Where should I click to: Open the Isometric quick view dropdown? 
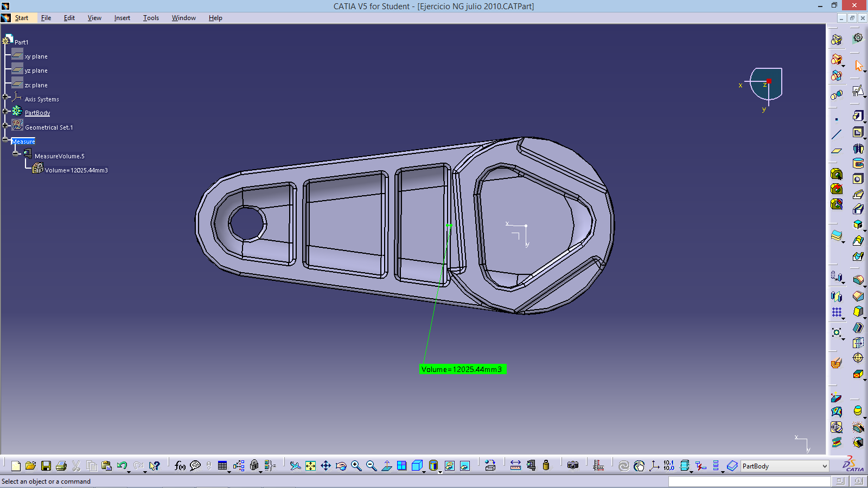pos(424,472)
